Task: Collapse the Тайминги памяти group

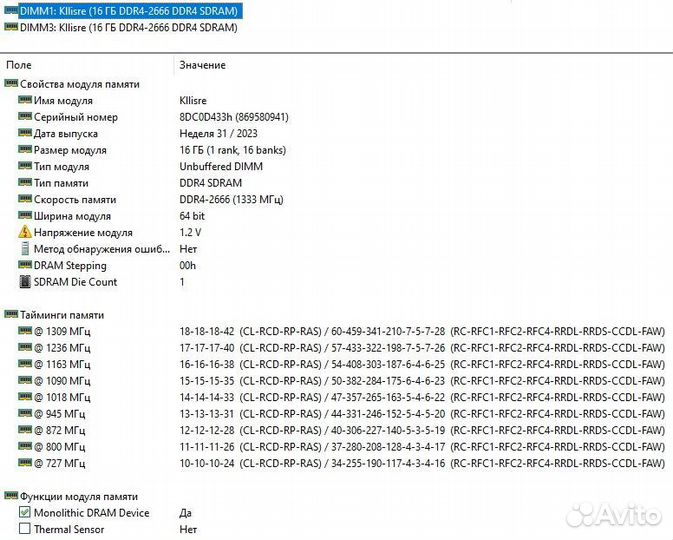Action: pos(11,315)
